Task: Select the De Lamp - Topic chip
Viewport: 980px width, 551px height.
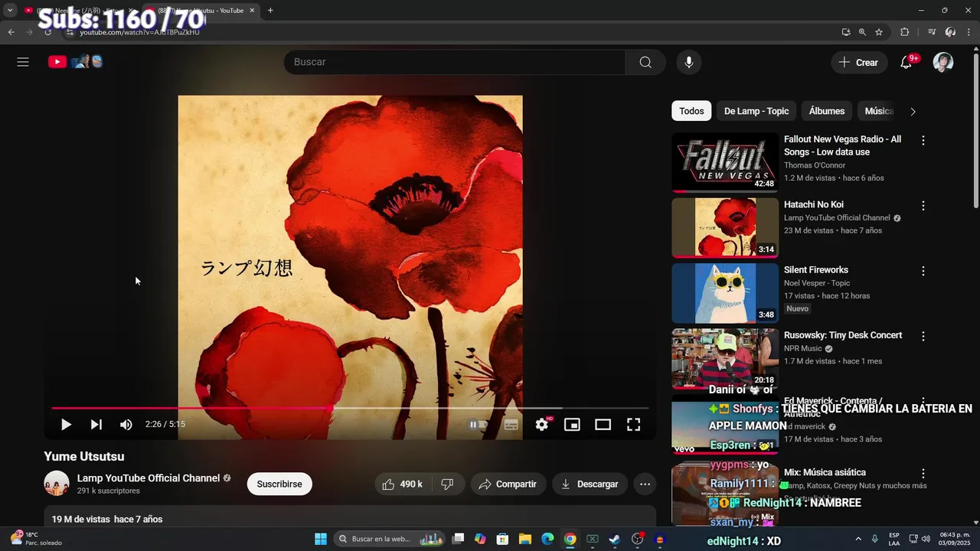Action: pos(756,111)
